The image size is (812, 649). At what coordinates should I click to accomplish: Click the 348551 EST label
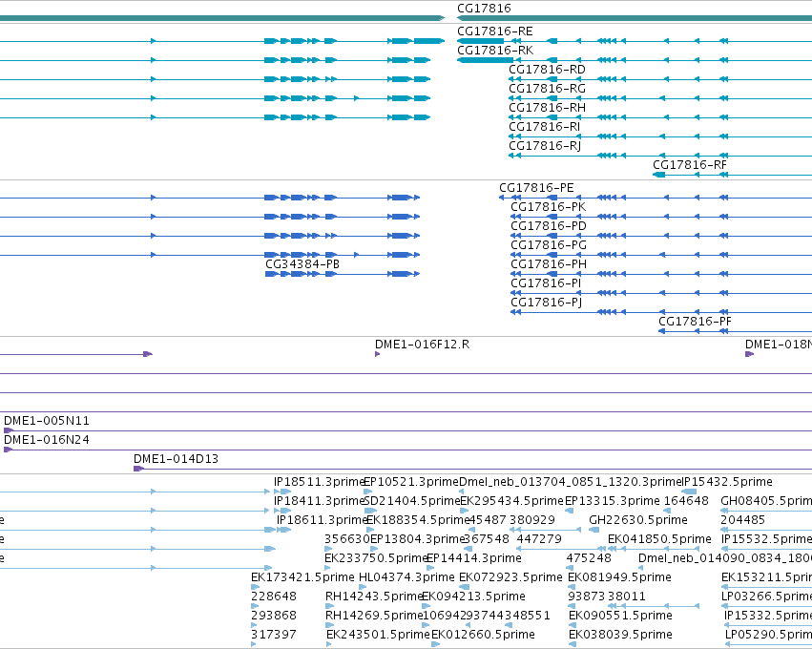pos(527,616)
